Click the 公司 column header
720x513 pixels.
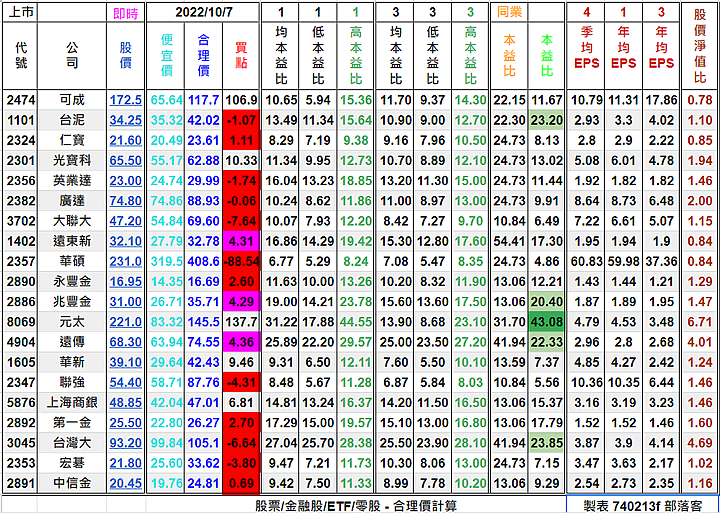[x=72, y=55]
